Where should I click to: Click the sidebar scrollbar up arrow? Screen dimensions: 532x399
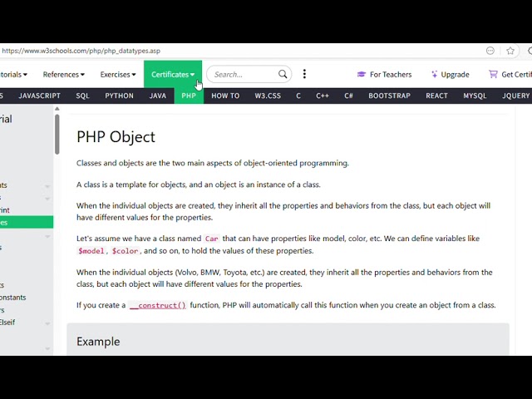click(57, 109)
